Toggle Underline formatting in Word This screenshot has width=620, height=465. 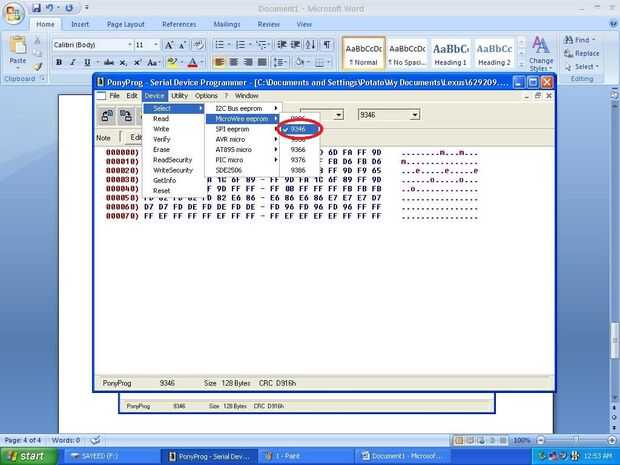click(x=87, y=62)
